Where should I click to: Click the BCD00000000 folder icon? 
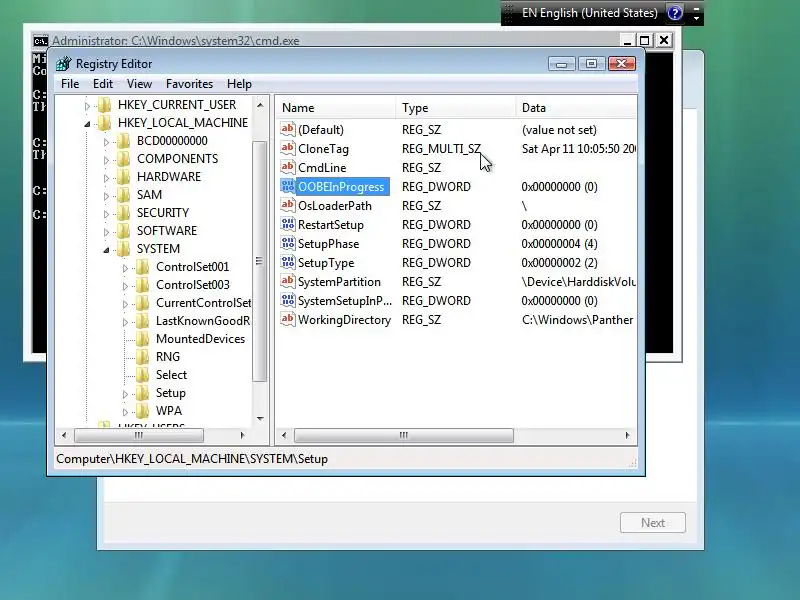[123, 141]
